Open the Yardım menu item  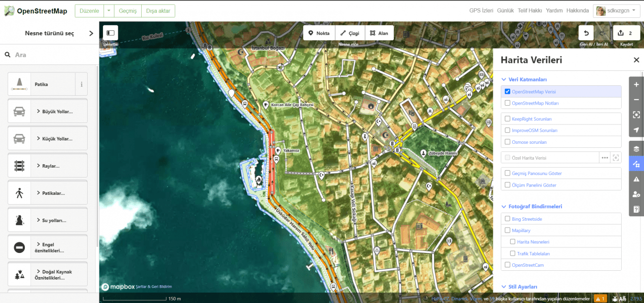coord(554,10)
